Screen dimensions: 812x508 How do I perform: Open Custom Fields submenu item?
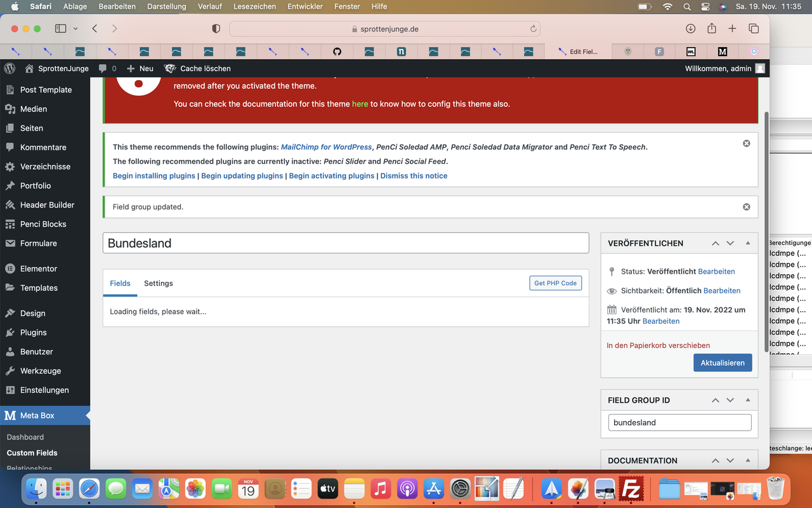pyautogui.click(x=32, y=453)
